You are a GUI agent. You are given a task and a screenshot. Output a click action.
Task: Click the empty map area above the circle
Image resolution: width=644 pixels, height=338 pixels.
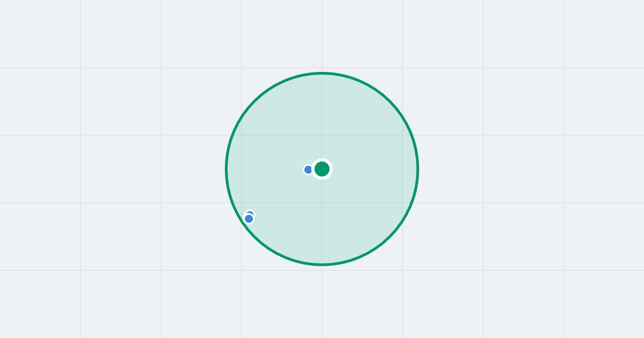tap(322, 35)
